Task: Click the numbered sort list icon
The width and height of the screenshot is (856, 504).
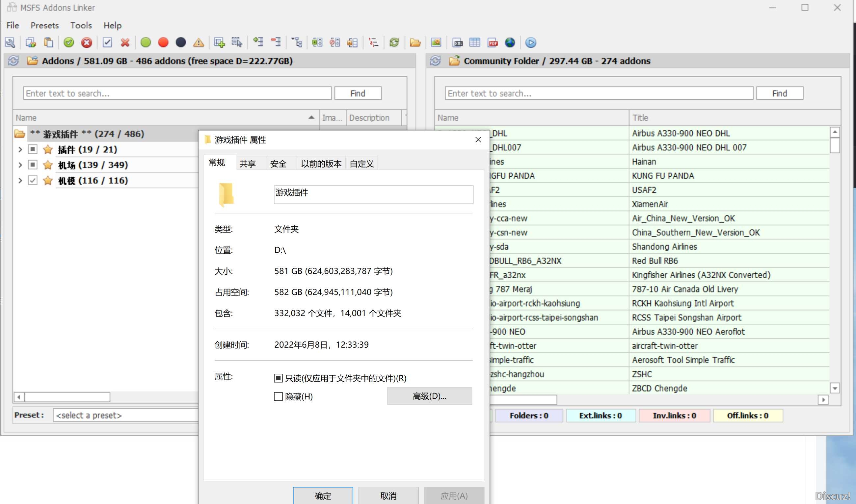Action: tap(373, 42)
